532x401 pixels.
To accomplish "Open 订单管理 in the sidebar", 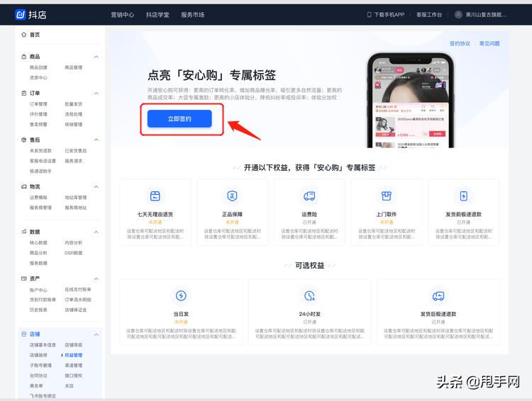I will [x=38, y=104].
